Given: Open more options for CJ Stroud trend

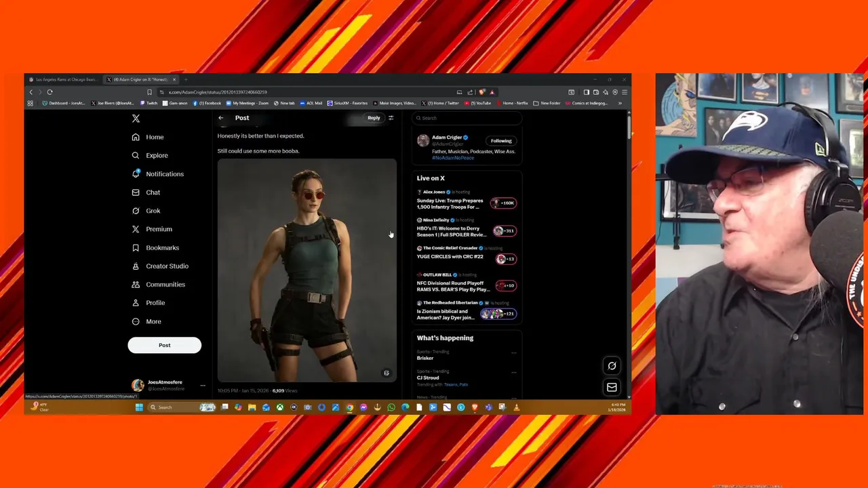Looking at the screenshot, I should pos(513,372).
